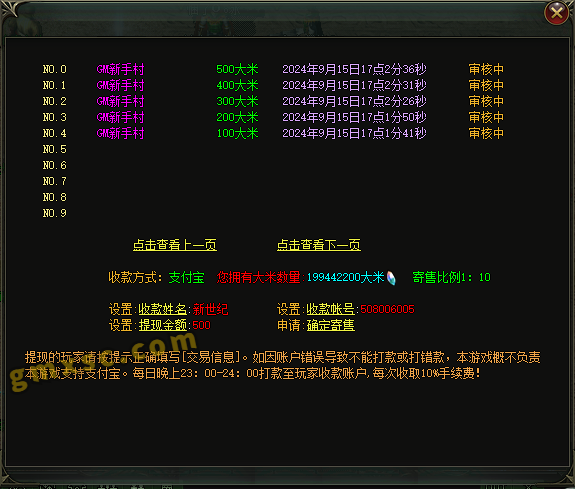Open the previous page of records

tap(175, 245)
